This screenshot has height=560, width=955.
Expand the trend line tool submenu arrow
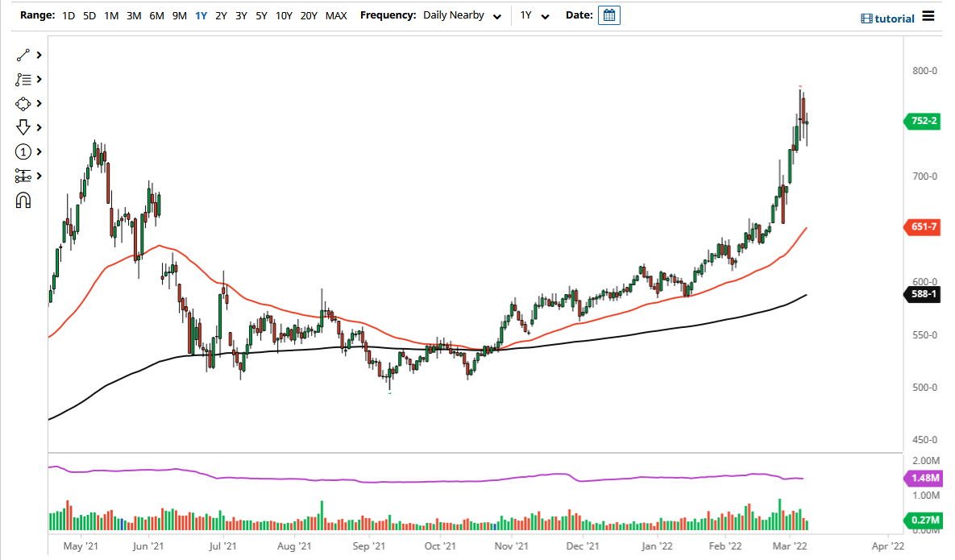click(39, 56)
